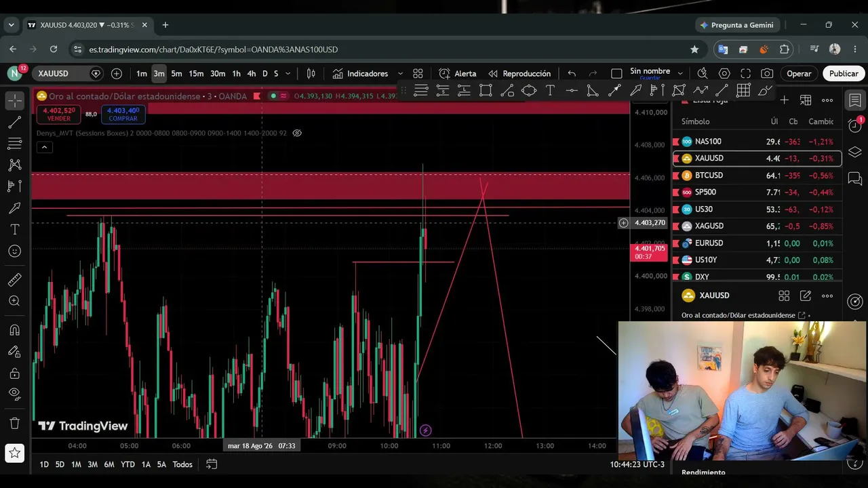Open quick search magnifier icon
868x488 pixels.
tap(703, 73)
